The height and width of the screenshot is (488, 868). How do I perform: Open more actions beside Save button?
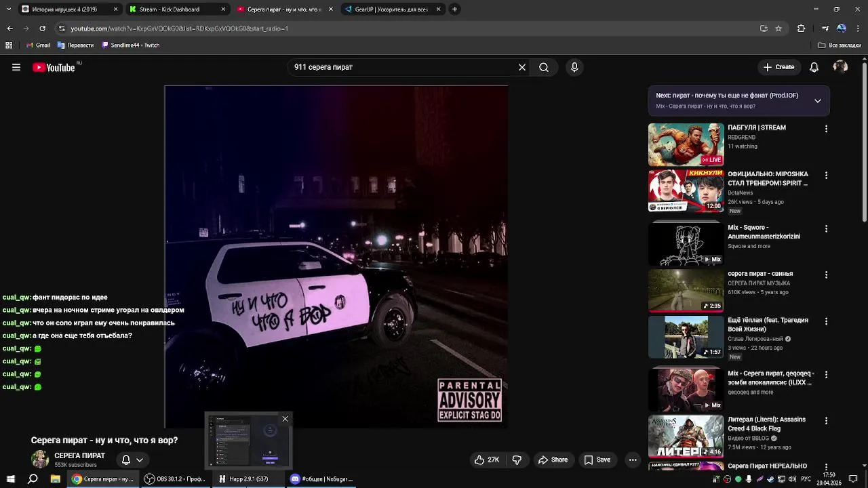pos(633,460)
